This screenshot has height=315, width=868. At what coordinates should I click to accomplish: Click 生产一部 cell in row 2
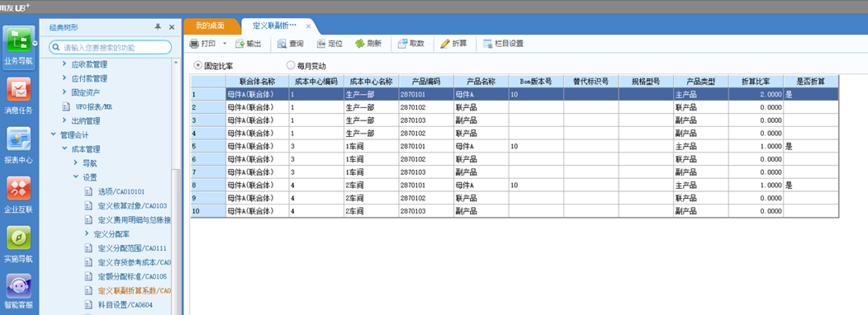pos(372,107)
